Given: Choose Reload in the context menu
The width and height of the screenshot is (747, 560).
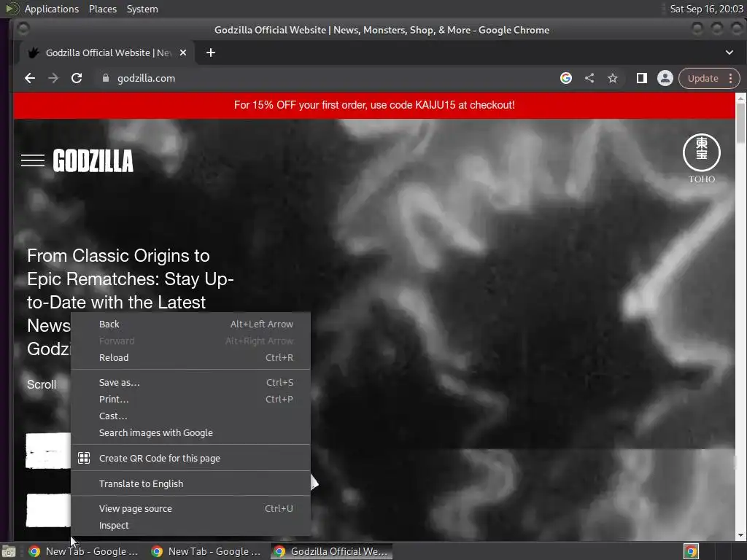Looking at the screenshot, I should [190, 357].
